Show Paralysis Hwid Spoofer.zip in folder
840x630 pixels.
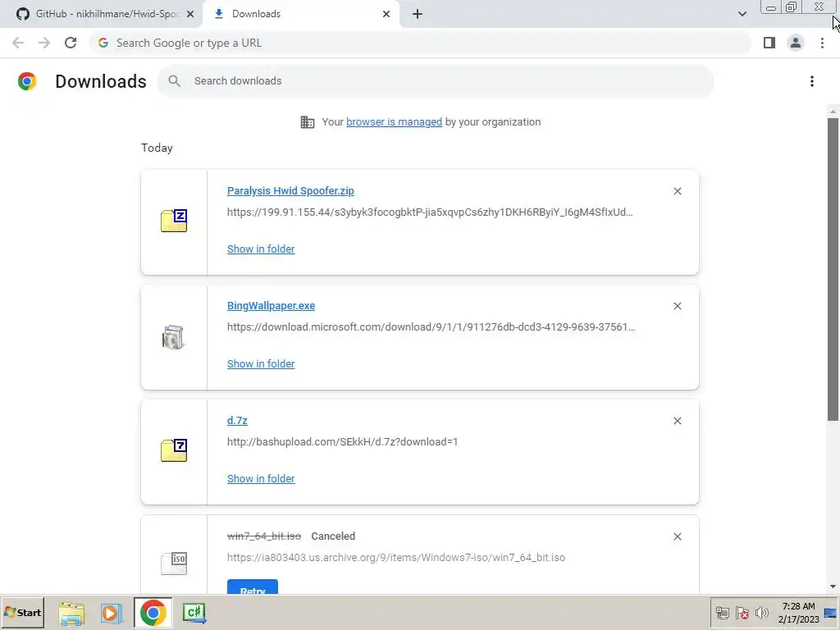coord(261,249)
